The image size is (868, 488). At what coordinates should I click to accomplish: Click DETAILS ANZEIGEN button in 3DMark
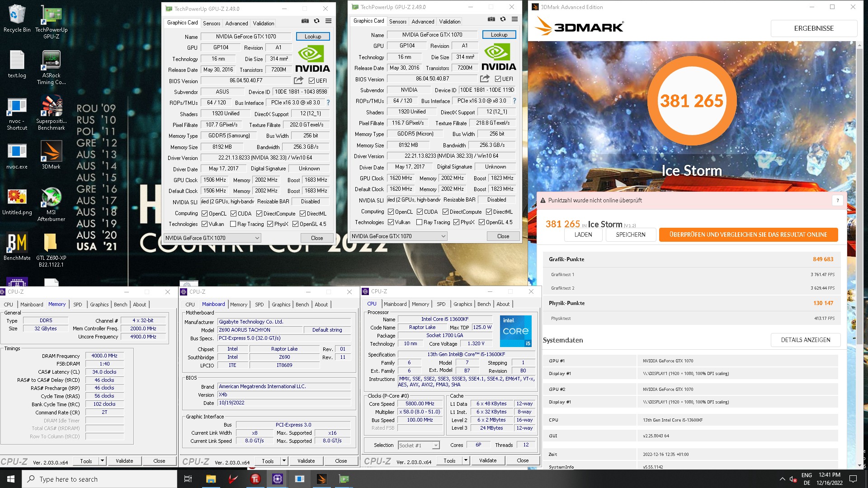tap(806, 340)
